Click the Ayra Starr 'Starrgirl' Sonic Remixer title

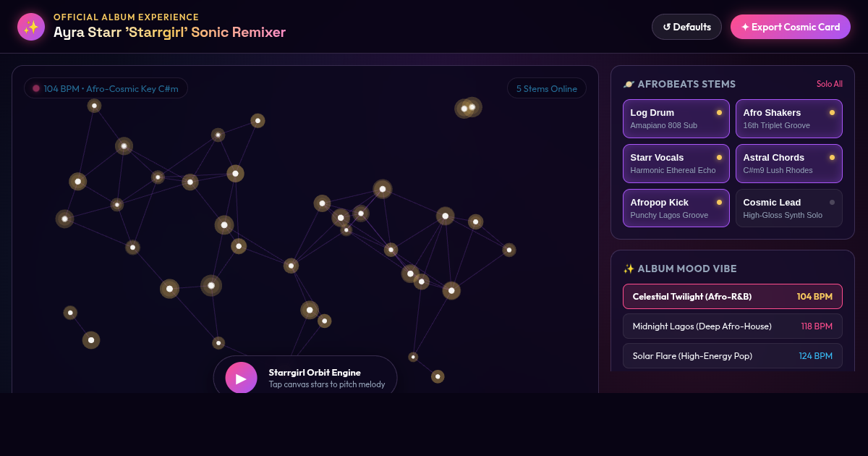click(x=169, y=32)
